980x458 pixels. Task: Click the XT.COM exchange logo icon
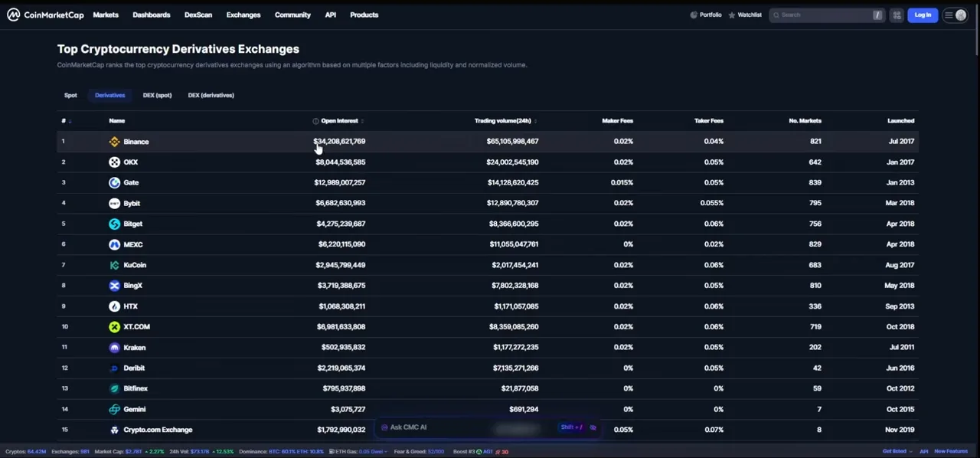pos(114,327)
